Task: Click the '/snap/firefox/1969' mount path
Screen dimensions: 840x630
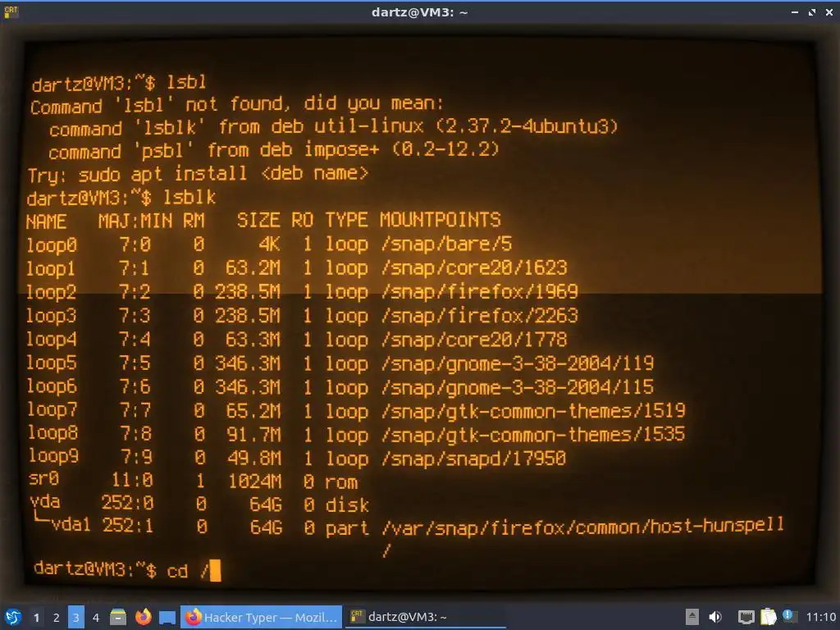Action: tap(479, 291)
